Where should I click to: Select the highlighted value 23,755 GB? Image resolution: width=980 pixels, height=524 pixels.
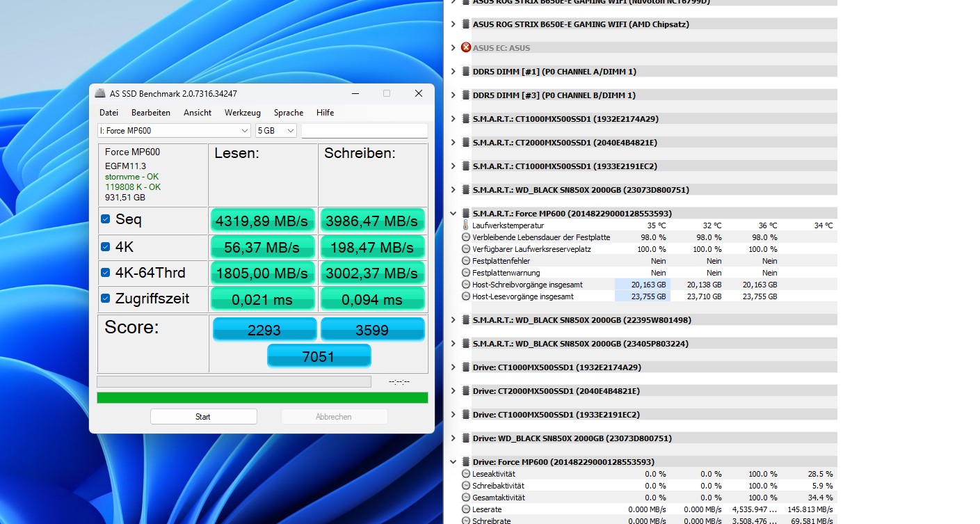[x=643, y=296]
